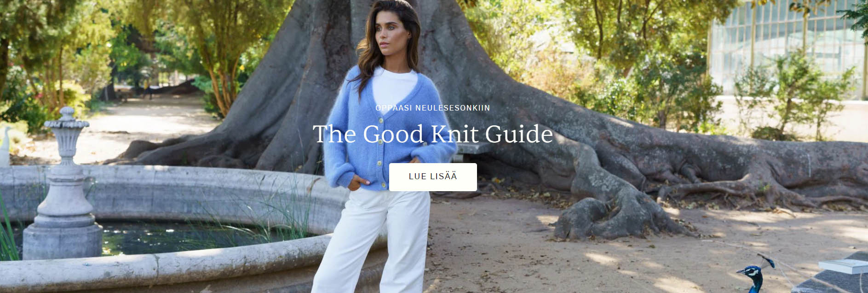Select the OPPAASI NEULESESONKIIN subtitle text

pos(433,108)
